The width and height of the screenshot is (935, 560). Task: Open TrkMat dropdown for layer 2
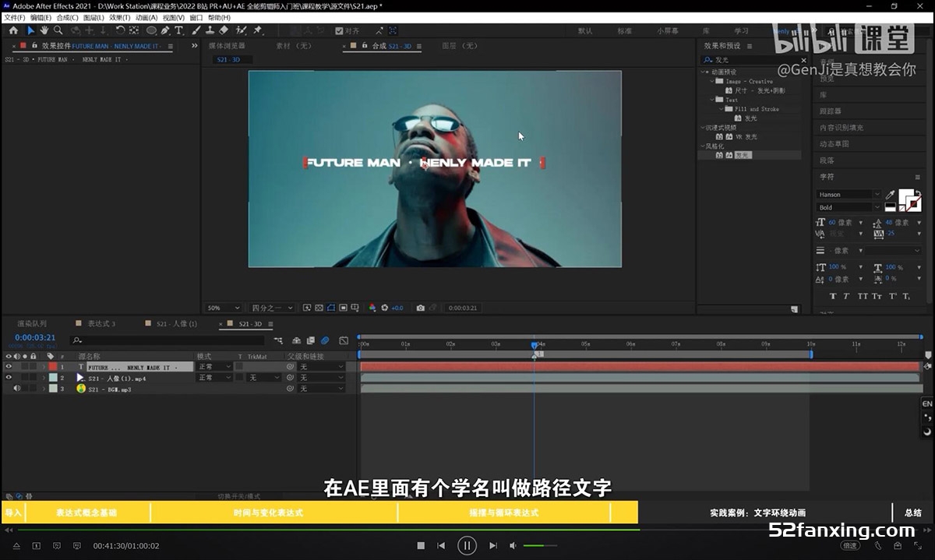pos(263,378)
